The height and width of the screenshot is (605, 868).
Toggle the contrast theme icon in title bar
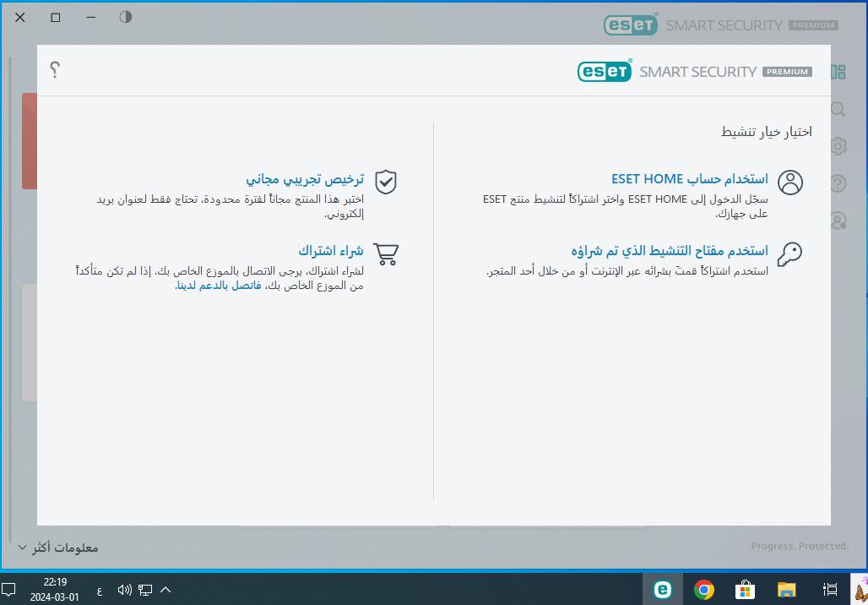point(126,17)
